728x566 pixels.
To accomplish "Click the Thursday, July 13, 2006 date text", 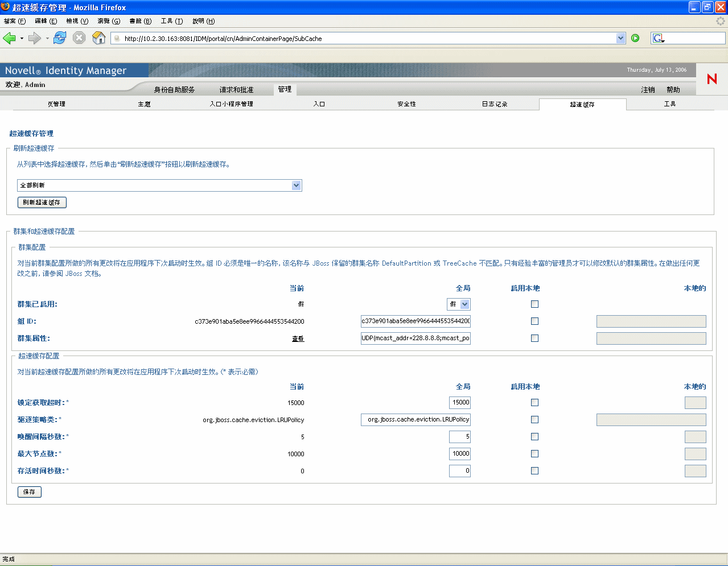I will tap(657, 70).
